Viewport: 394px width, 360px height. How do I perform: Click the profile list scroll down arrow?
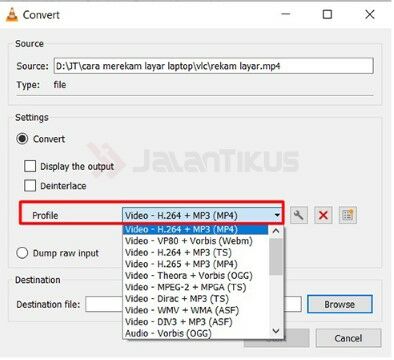(x=276, y=331)
